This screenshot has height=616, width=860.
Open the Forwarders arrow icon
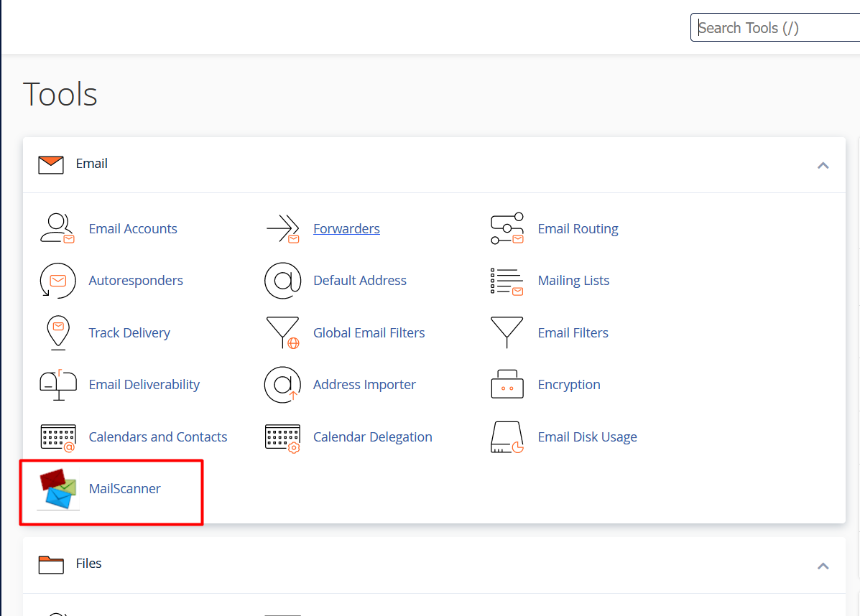[x=282, y=229]
